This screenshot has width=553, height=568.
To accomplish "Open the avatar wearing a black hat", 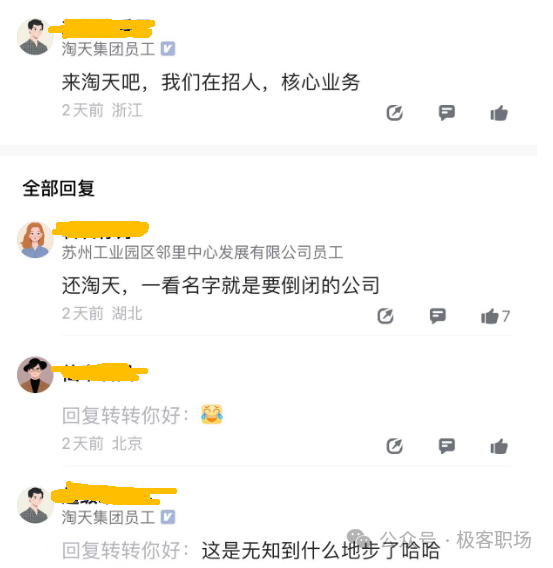I will point(35,375).
